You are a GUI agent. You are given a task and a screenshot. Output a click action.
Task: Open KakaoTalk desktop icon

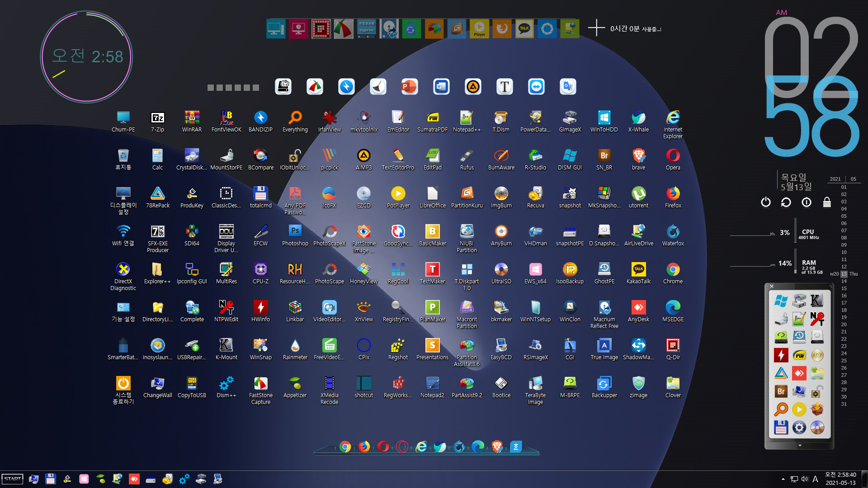(x=638, y=273)
